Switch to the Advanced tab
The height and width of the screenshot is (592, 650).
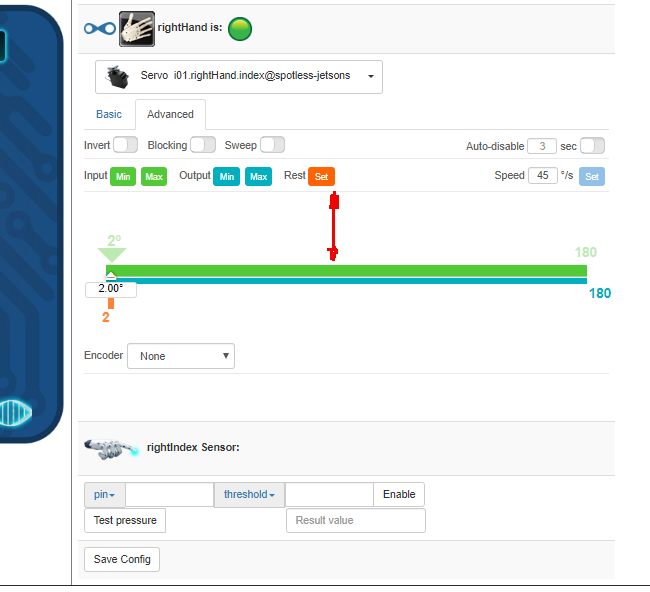click(x=170, y=114)
